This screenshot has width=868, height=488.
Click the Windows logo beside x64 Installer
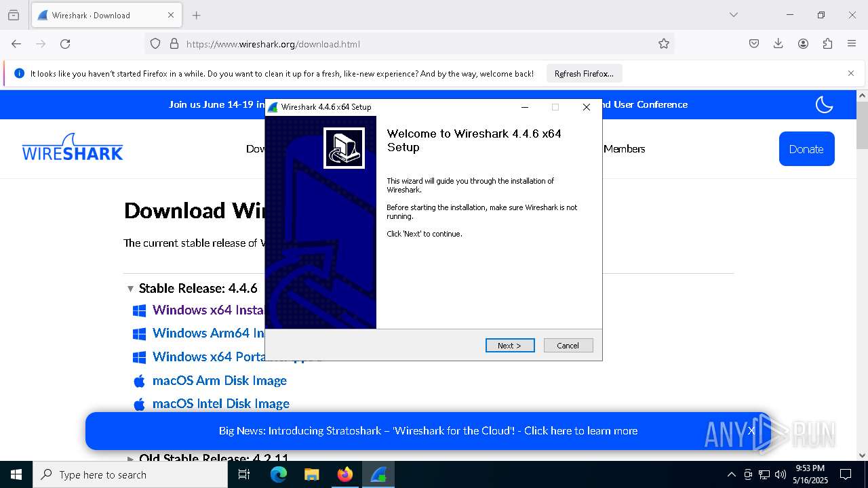(x=139, y=310)
